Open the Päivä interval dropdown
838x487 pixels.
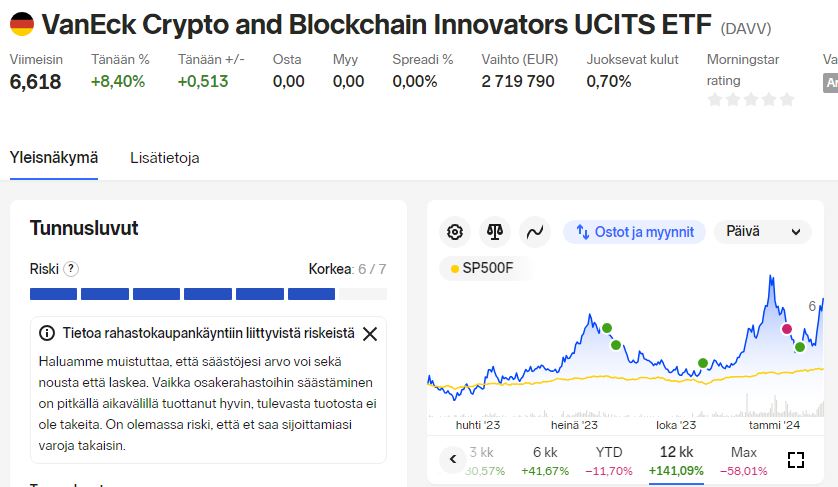coord(763,232)
